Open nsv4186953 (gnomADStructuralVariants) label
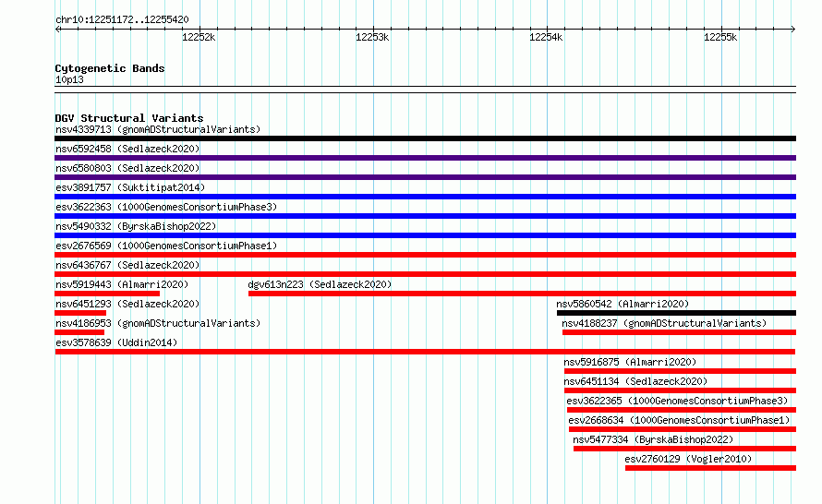This screenshot has height=504, width=822. (x=158, y=323)
